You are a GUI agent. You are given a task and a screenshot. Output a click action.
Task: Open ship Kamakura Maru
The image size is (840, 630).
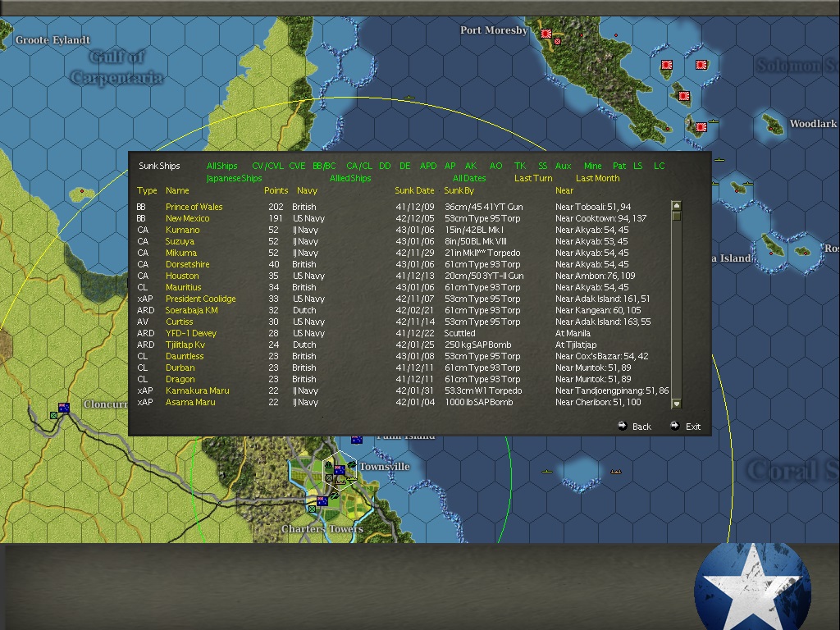click(197, 391)
